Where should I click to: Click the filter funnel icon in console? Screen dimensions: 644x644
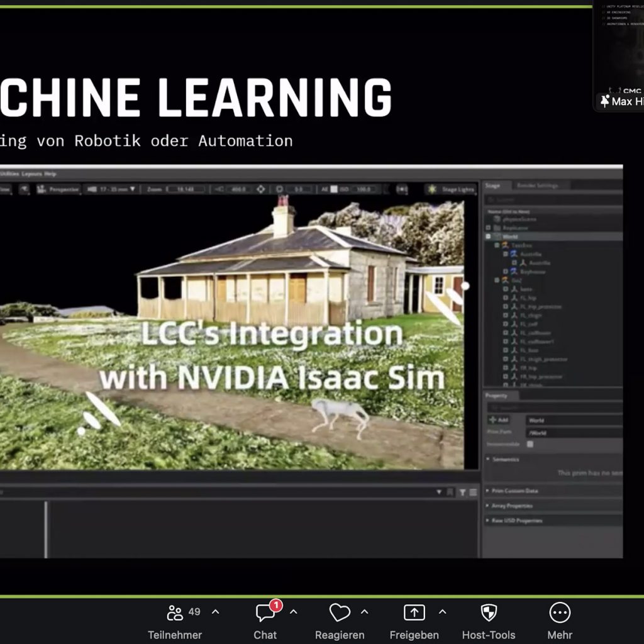[x=462, y=492]
